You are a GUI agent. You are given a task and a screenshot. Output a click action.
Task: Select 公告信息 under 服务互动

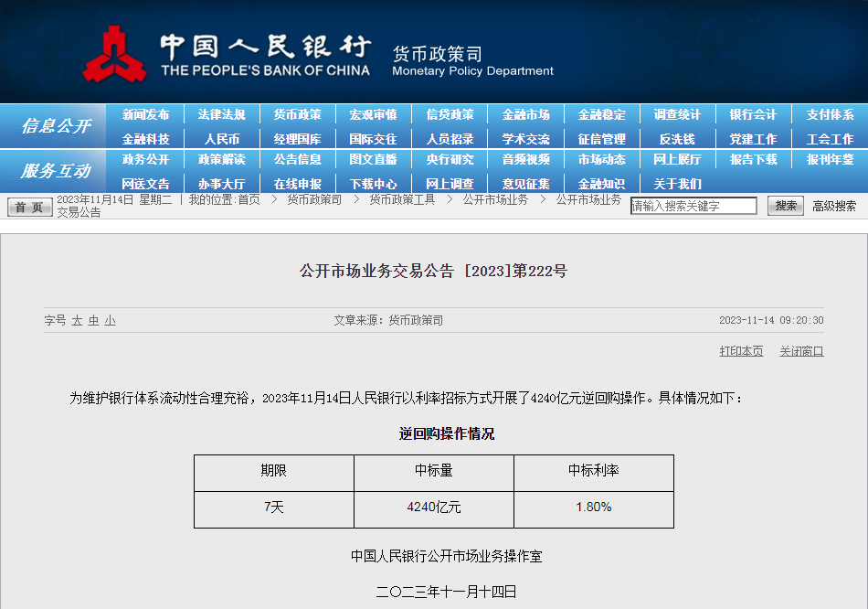pos(297,159)
